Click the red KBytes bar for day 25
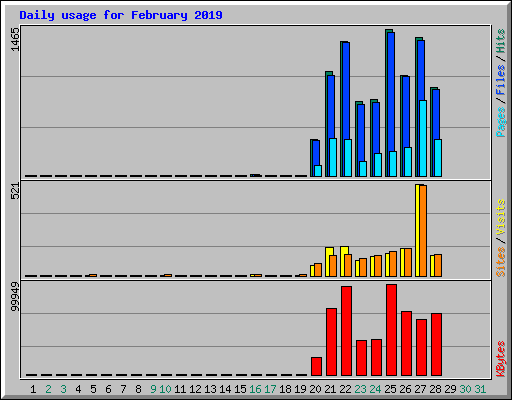 pyautogui.click(x=391, y=330)
